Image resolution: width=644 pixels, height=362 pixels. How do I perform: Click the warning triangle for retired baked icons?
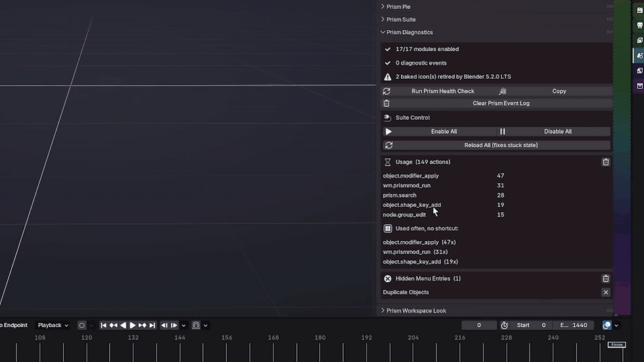[x=387, y=77]
